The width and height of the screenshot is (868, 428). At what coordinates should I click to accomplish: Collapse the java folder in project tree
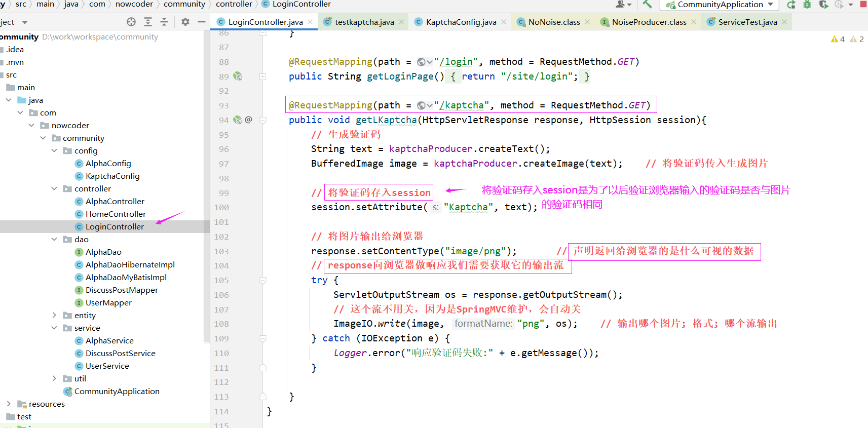pos(9,100)
